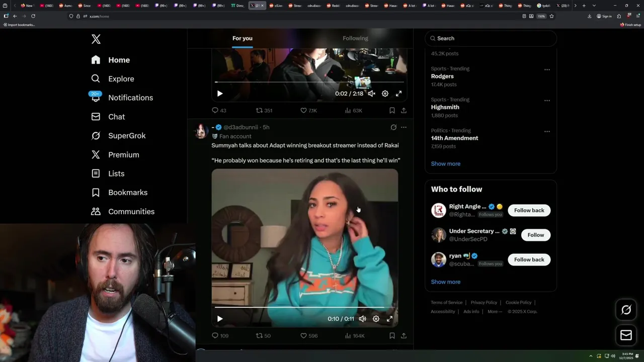Click the Grok icon on d3adbunnii post

(393, 127)
